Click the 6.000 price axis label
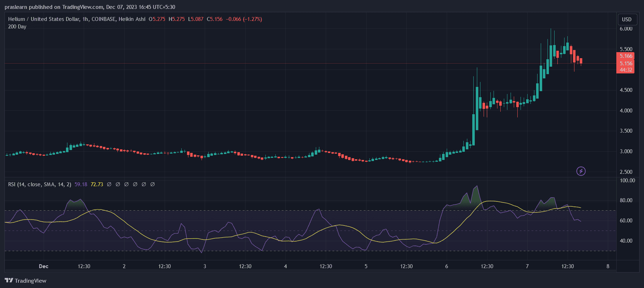The image size is (644, 288). click(626, 29)
